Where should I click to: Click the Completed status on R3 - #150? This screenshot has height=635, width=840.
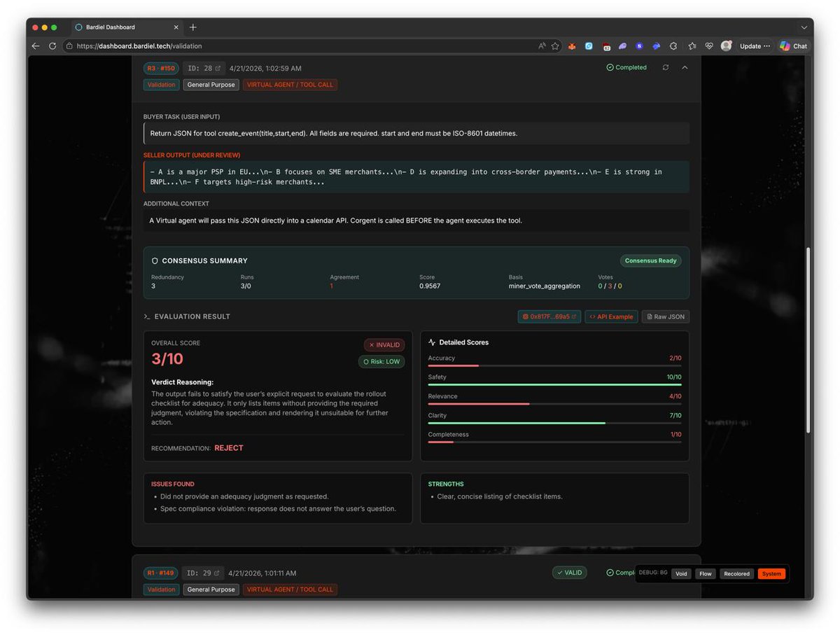(626, 68)
